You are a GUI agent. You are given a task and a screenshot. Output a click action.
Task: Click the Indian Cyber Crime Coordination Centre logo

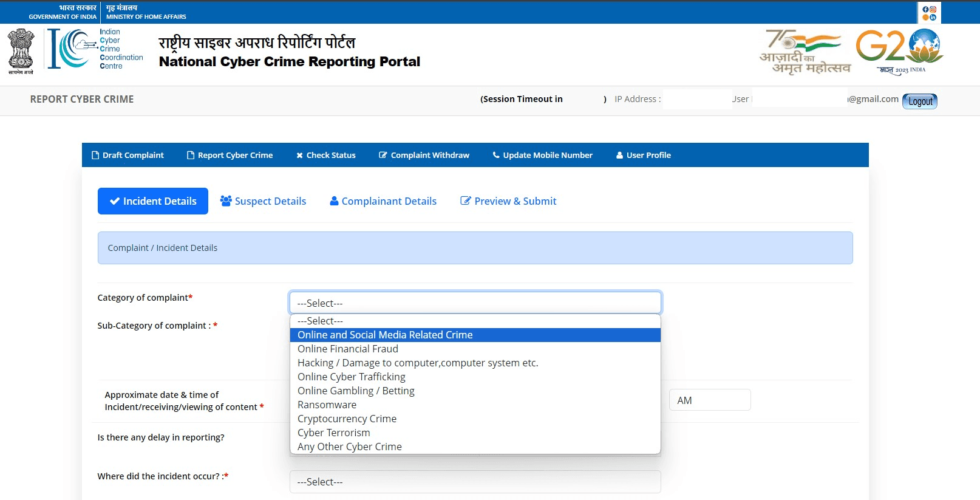[96, 49]
